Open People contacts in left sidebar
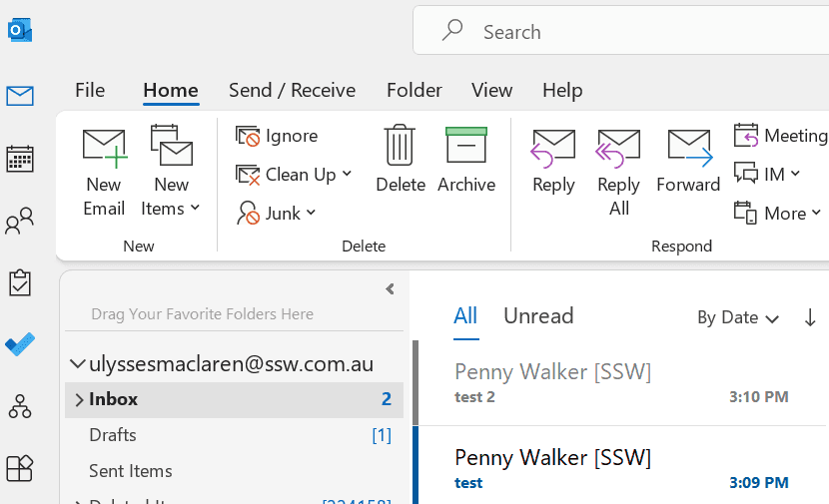Screen dimensions: 829x504 click(20, 222)
